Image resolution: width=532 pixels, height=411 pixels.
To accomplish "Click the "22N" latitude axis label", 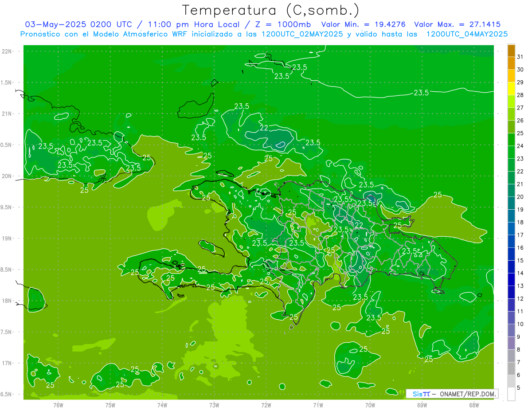I will point(7,51).
